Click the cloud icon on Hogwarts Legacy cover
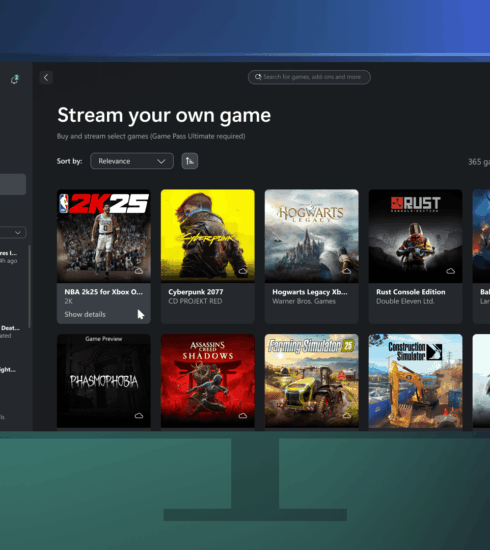This screenshot has width=490, height=550. (347, 271)
